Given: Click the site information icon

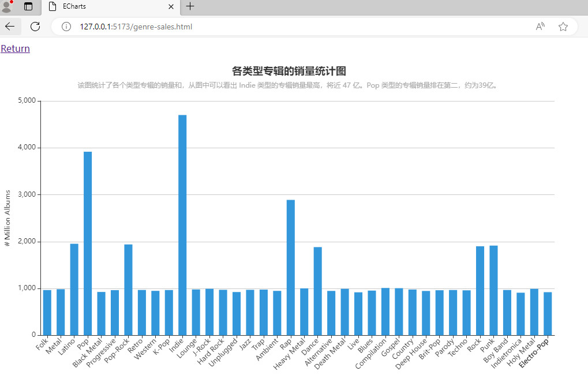Looking at the screenshot, I should click(66, 27).
